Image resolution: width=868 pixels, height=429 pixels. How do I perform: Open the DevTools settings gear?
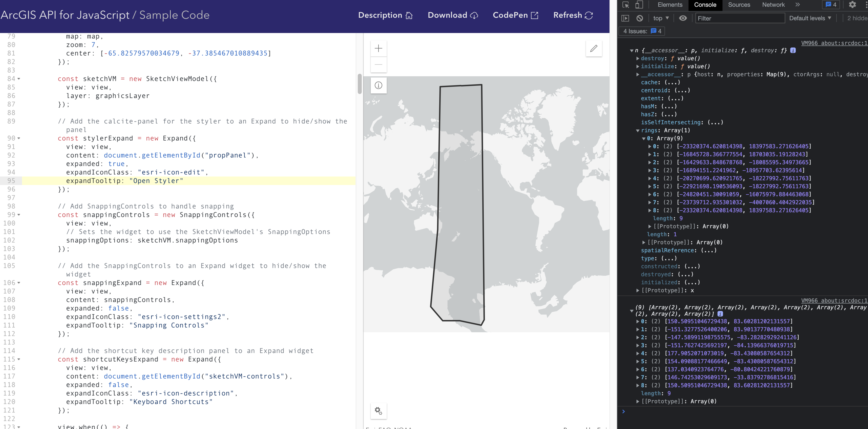(852, 5)
